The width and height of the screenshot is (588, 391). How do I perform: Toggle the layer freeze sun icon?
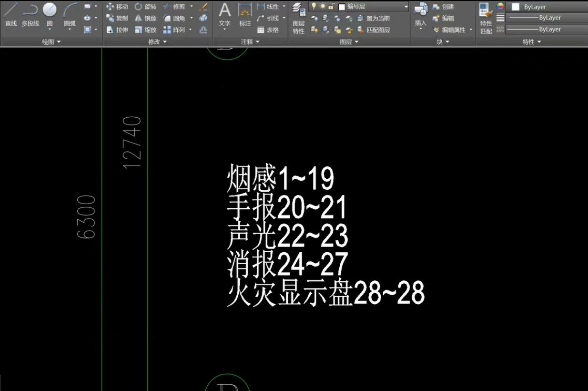coord(323,6)
